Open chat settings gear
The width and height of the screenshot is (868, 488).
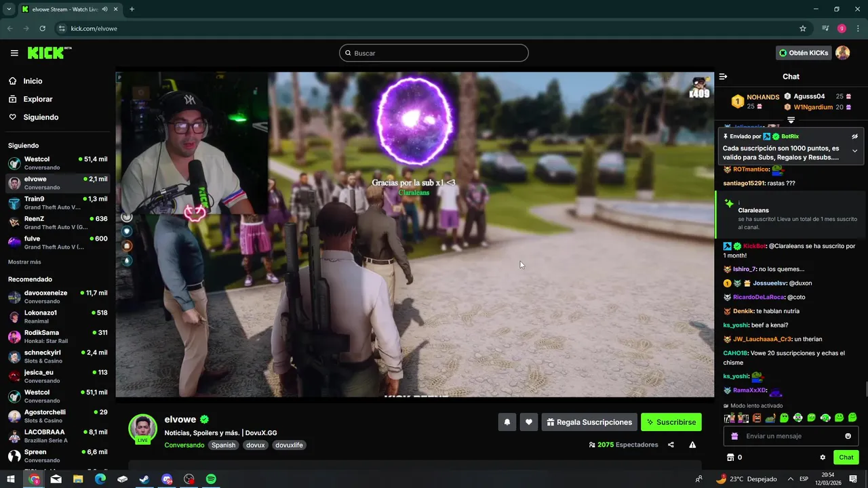click(823, 457)
